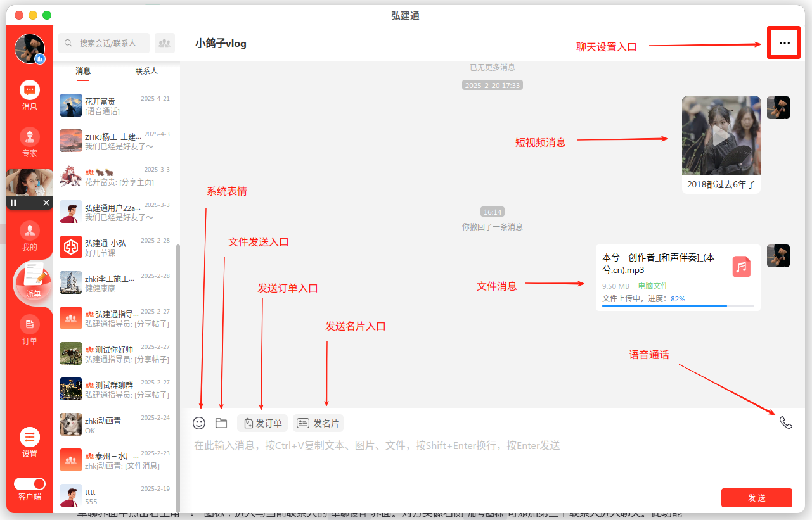Click the group contacts icon beside search
This screenshot has width=812, height=520.
[165, 43]
